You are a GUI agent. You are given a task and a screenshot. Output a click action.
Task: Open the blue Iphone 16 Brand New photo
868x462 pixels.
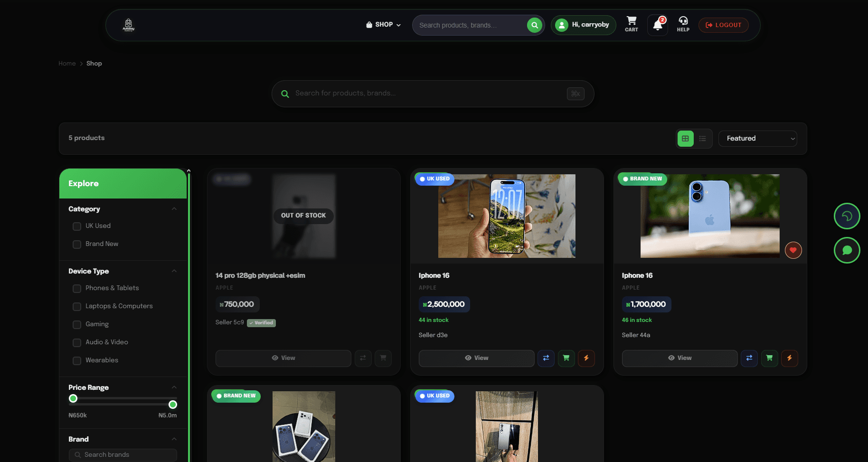[710, 216]
